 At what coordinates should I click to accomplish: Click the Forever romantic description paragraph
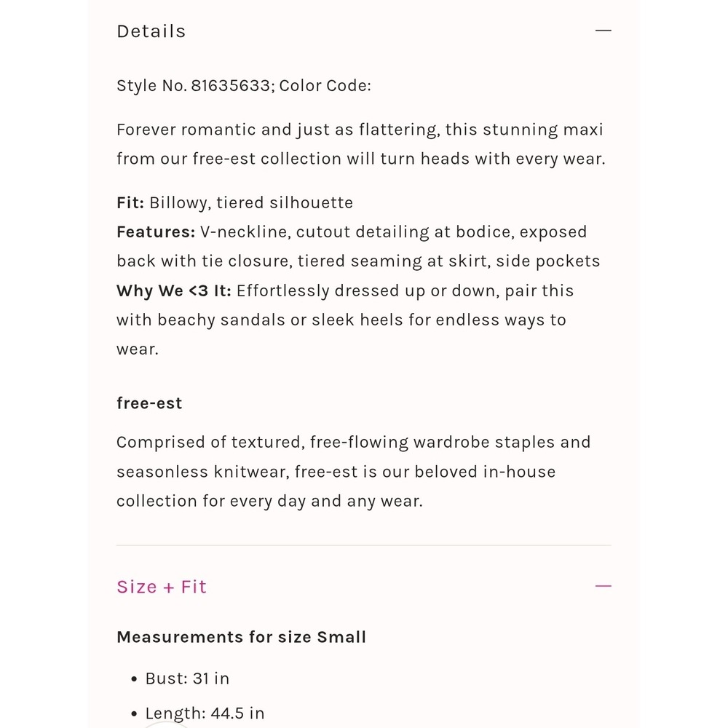(x=361, y=144)
